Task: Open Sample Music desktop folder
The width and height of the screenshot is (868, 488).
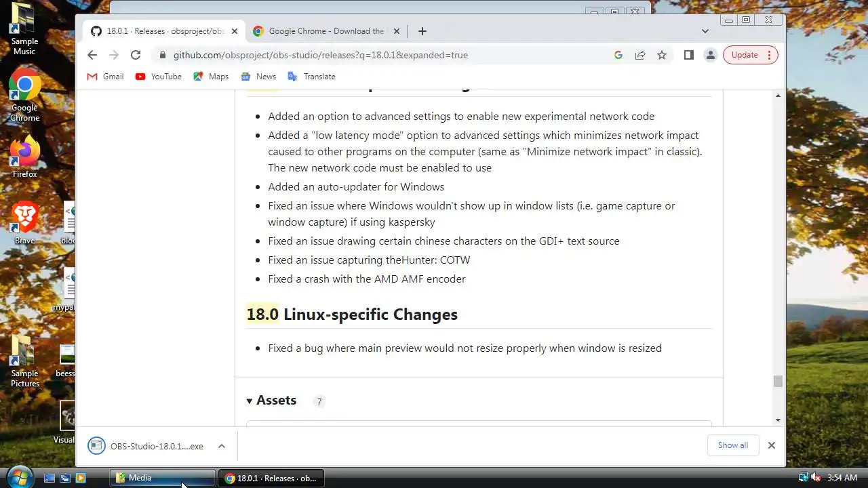Action: click(24, 29)
